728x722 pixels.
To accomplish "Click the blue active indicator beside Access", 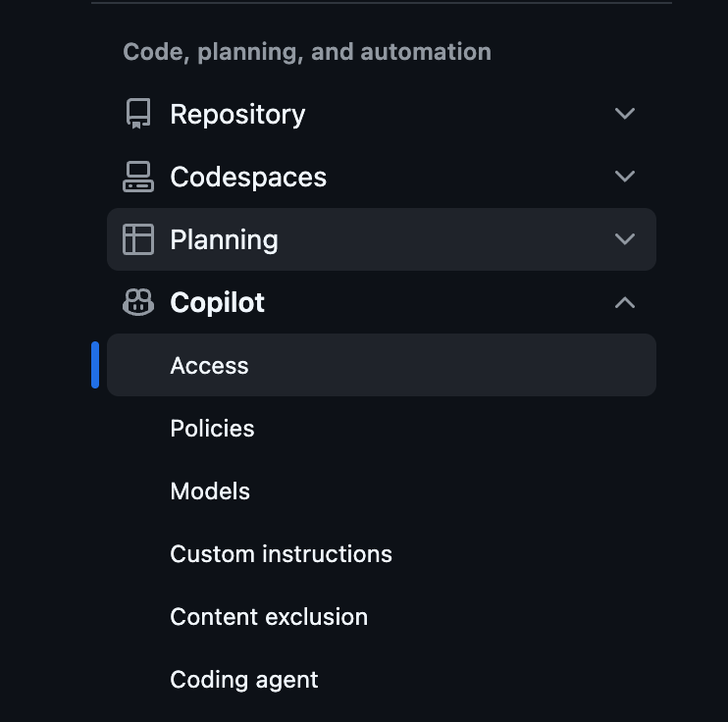I will coord(95,365).
